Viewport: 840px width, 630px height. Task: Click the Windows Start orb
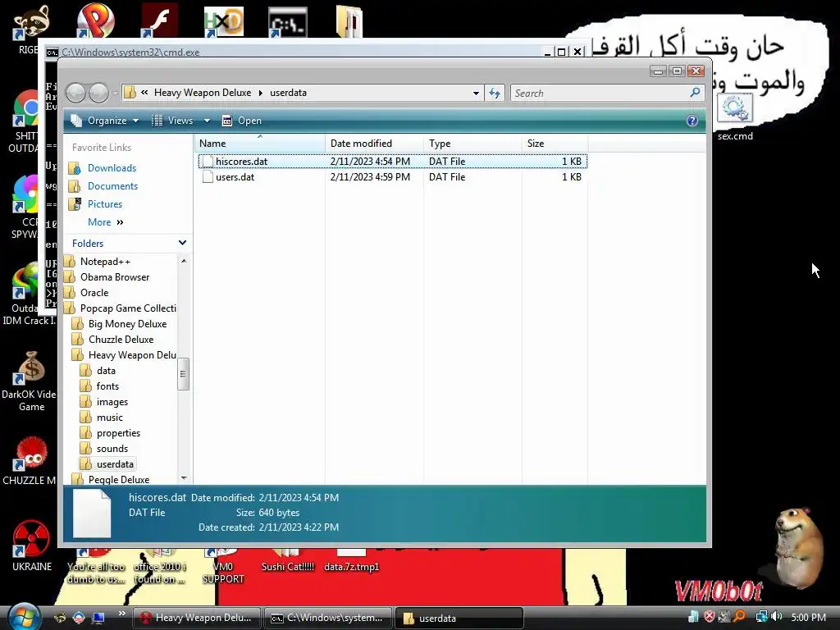(24, 617)
